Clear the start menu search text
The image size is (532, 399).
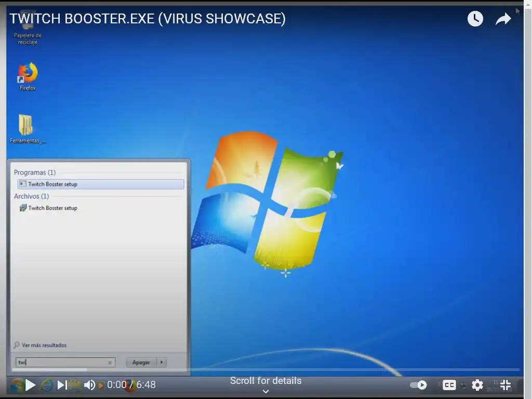click(110, 362)
